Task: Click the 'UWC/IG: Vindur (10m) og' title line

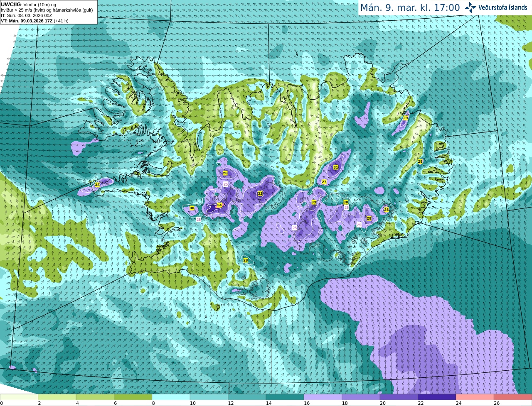Action: point(28,4)
